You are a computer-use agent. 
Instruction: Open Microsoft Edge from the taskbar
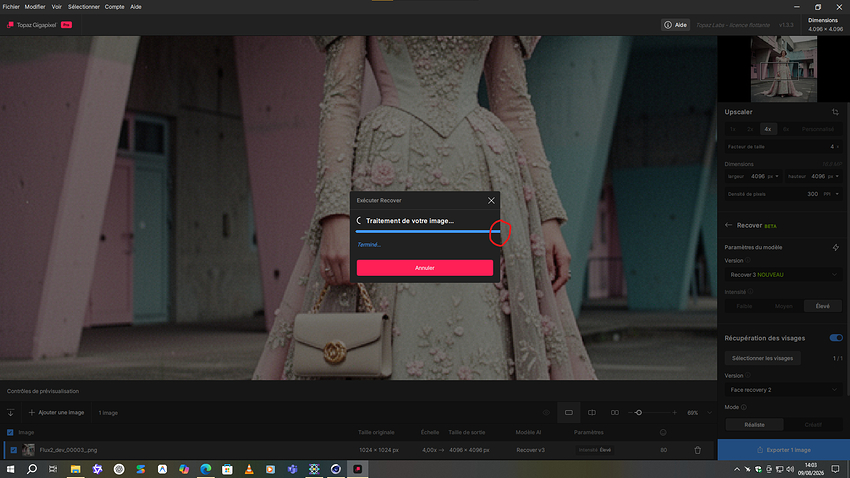click(205, 469)
